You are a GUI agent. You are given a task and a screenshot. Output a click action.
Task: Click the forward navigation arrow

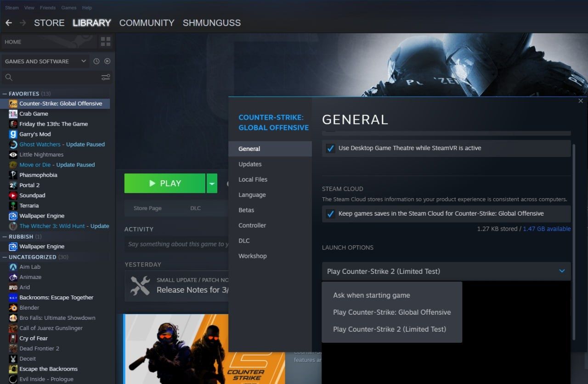click(x=23, y=22)
